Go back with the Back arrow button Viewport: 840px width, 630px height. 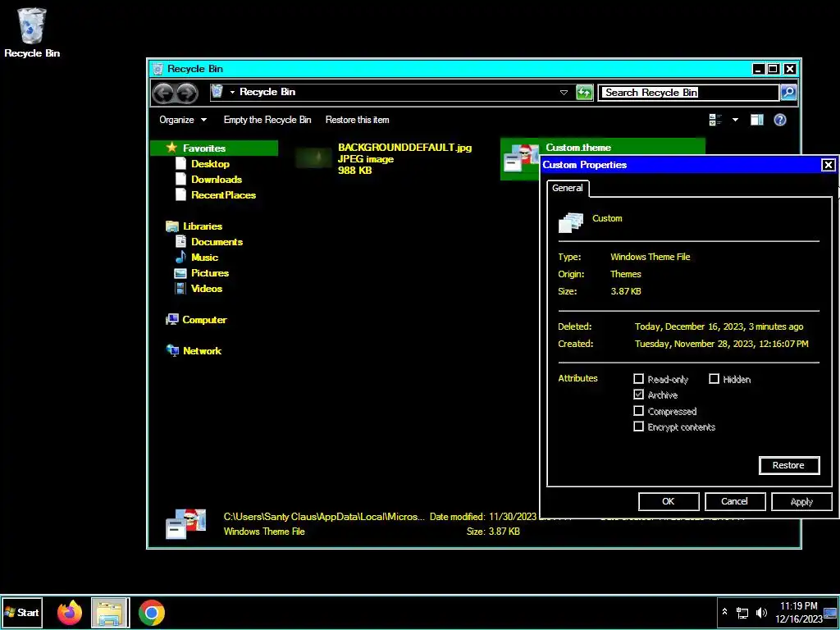pos(163,94)
